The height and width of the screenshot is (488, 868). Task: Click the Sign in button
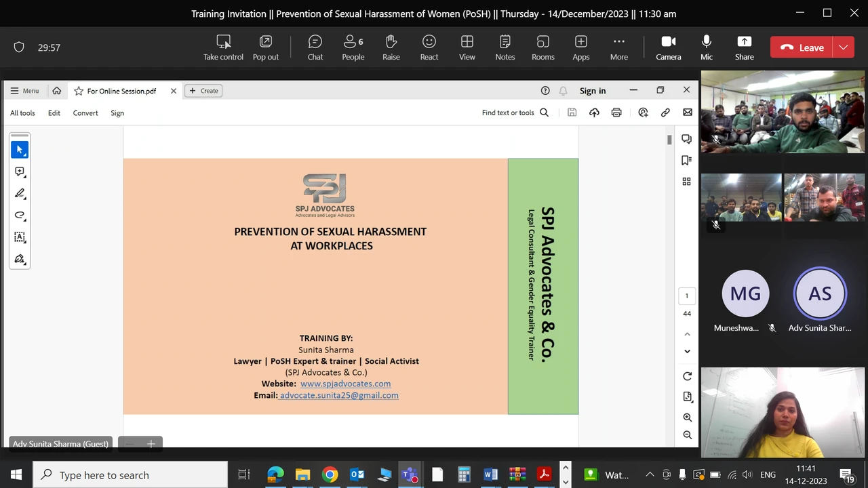[592, 90]
